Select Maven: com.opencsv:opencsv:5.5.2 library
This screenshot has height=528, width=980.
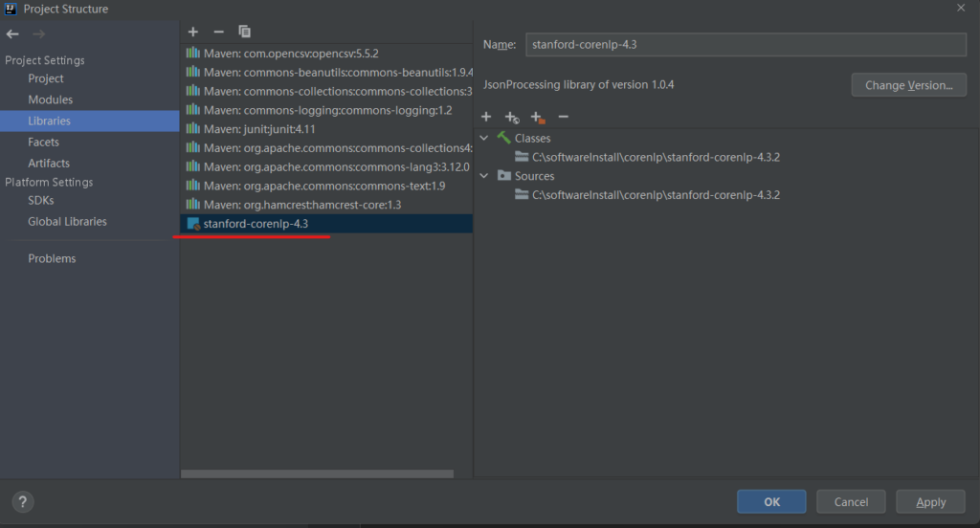pyautogui.click(x=326, y=54)
